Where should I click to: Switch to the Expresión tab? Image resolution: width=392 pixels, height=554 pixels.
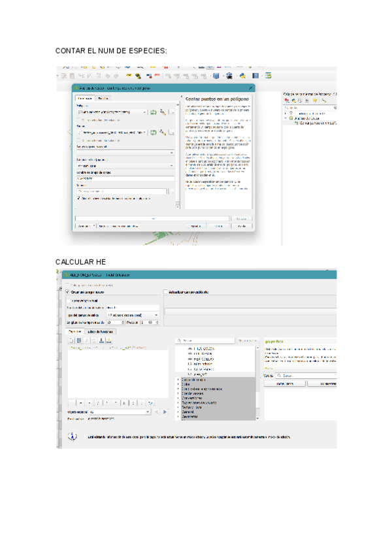click(75, 331)
